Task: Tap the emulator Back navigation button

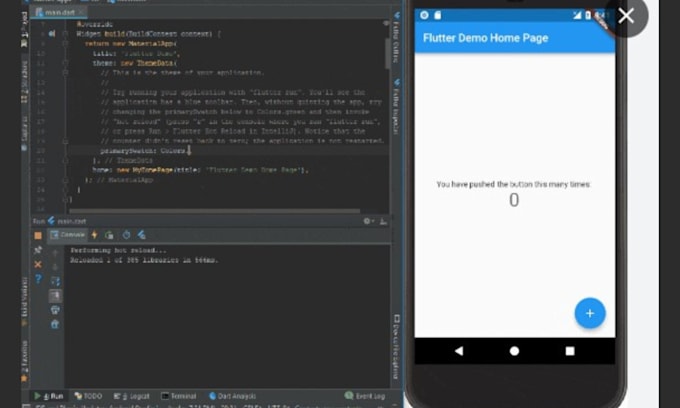Action: pos(459,351)
